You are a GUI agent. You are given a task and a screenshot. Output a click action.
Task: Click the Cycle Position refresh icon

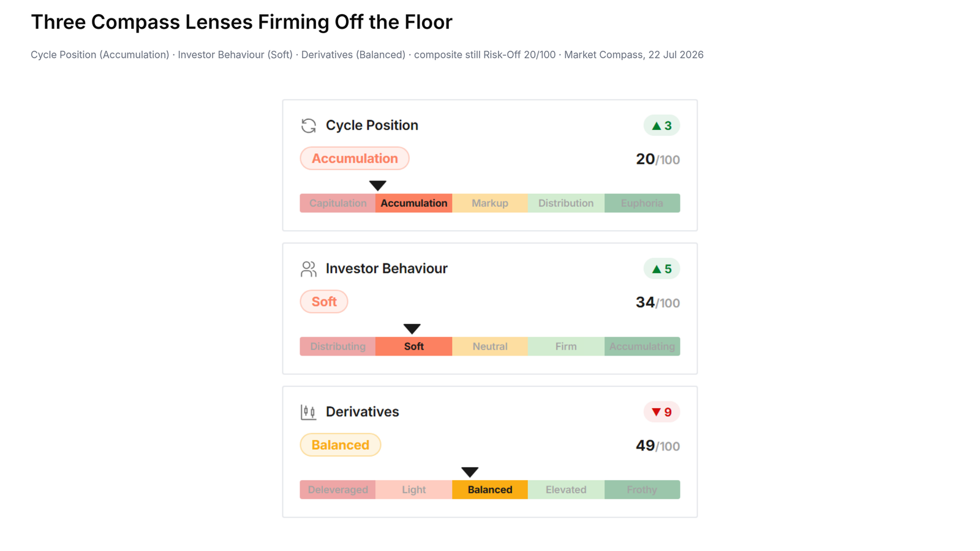309,126
